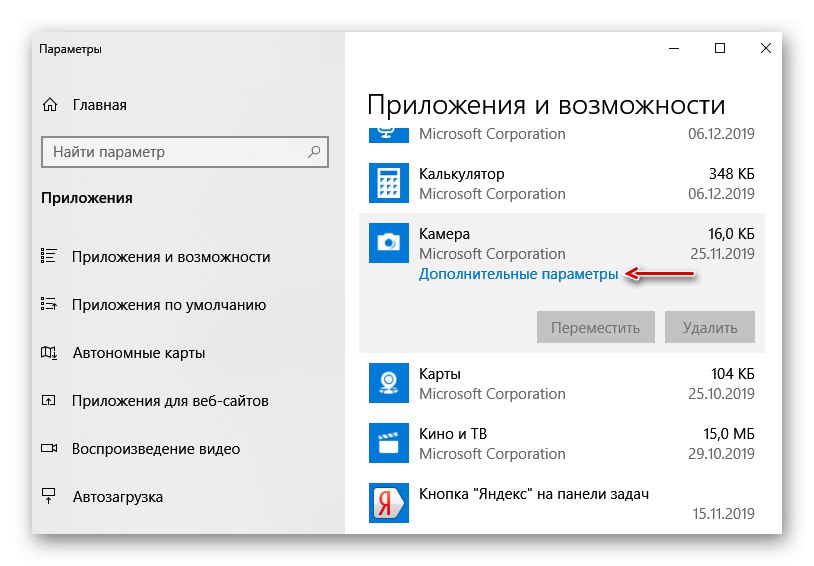The image size is (814, 566).
Task: Click the Кино и ТВ app icon
Action: pos(389,443)
